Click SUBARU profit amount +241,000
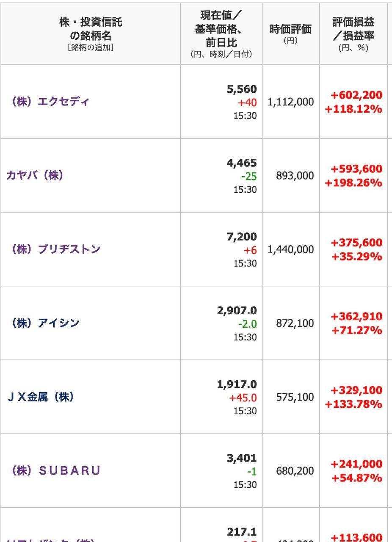 (x=356, y=464)
